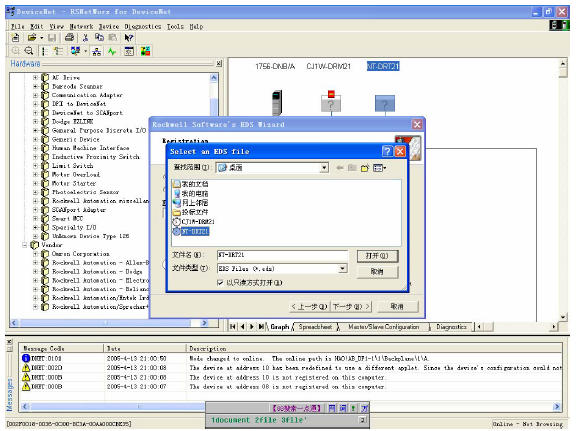The image size is (578, 431).
Task: Click Cancel in the EDS Wizard
Action: pos(397,307)
